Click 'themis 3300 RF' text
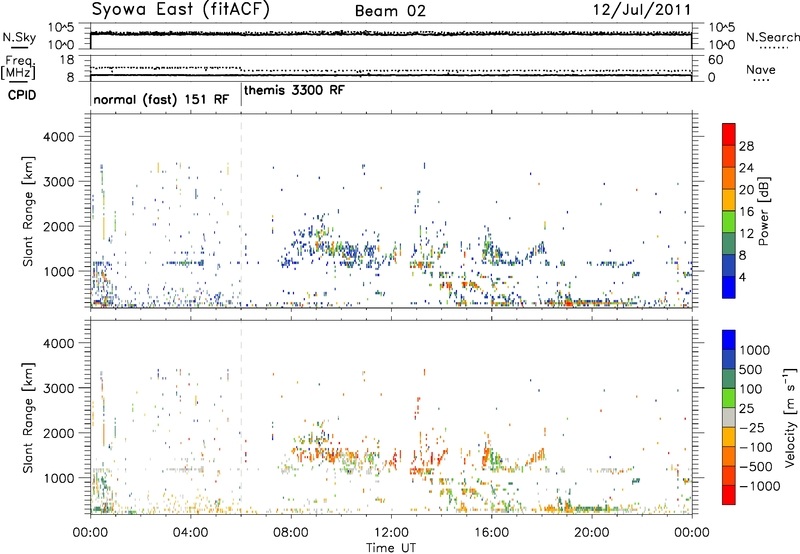The image size is (800, 554). click(294, 90)
